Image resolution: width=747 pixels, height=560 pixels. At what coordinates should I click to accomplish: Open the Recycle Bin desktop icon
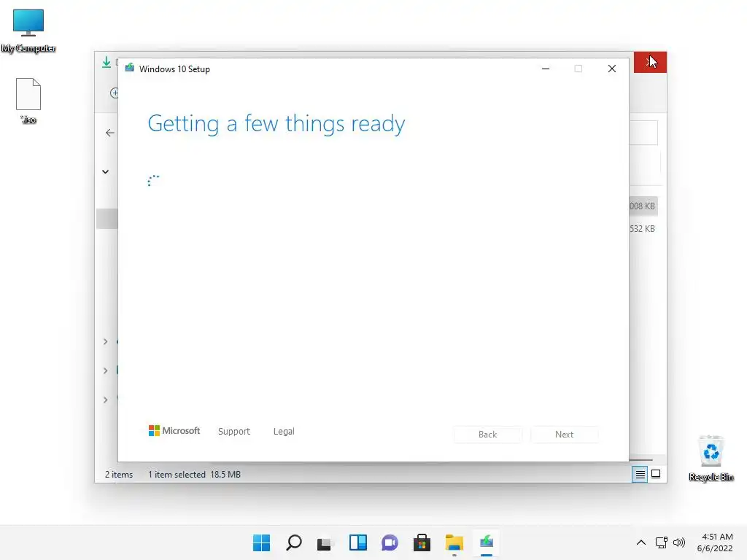(711, 458)
